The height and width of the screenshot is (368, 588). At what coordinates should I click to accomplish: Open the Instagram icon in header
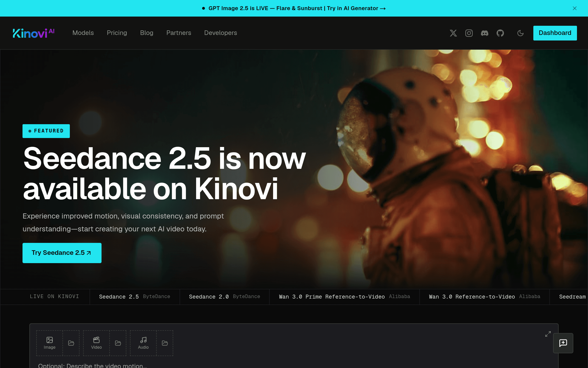[x=469, y=33]
